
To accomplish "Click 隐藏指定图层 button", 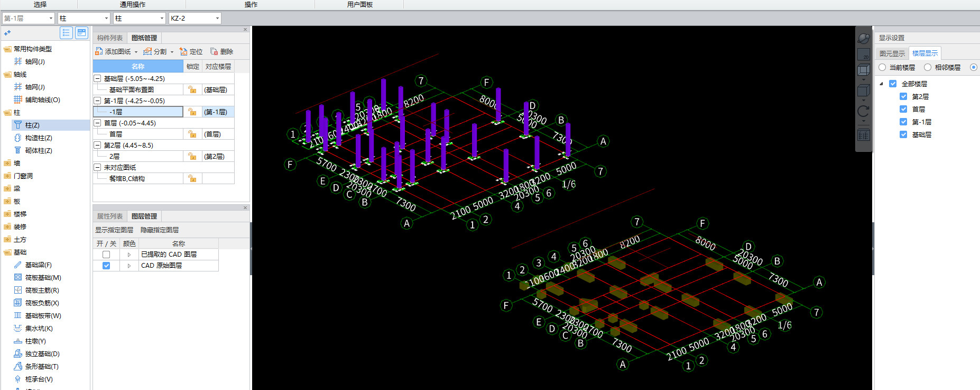I will (x=160, y=230).
